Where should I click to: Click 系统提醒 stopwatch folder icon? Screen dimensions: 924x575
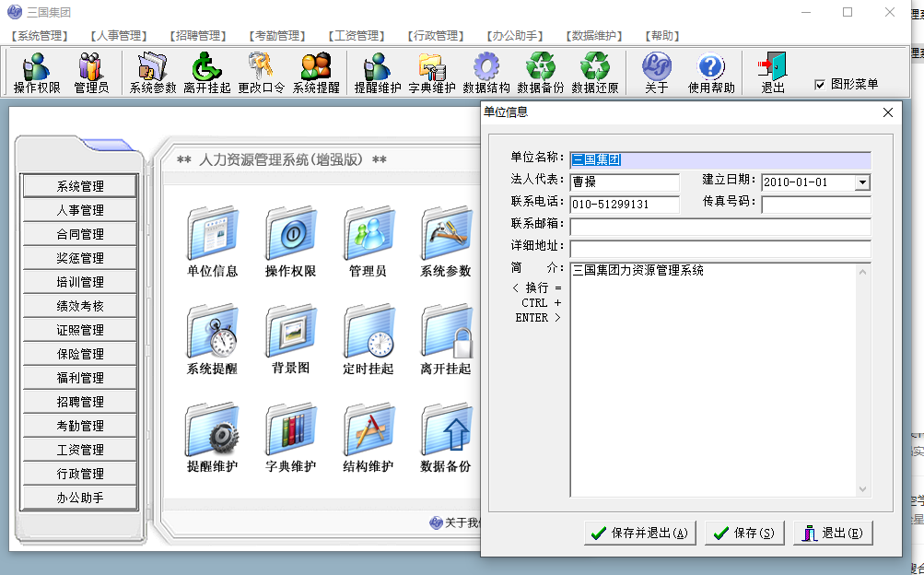pos(212,339)
